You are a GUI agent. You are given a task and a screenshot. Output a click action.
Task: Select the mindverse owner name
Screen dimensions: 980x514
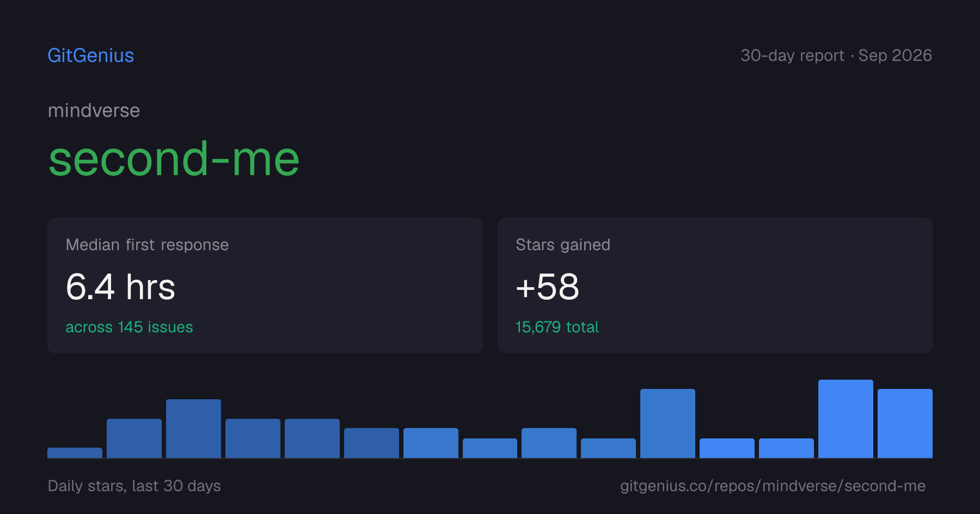94,110
